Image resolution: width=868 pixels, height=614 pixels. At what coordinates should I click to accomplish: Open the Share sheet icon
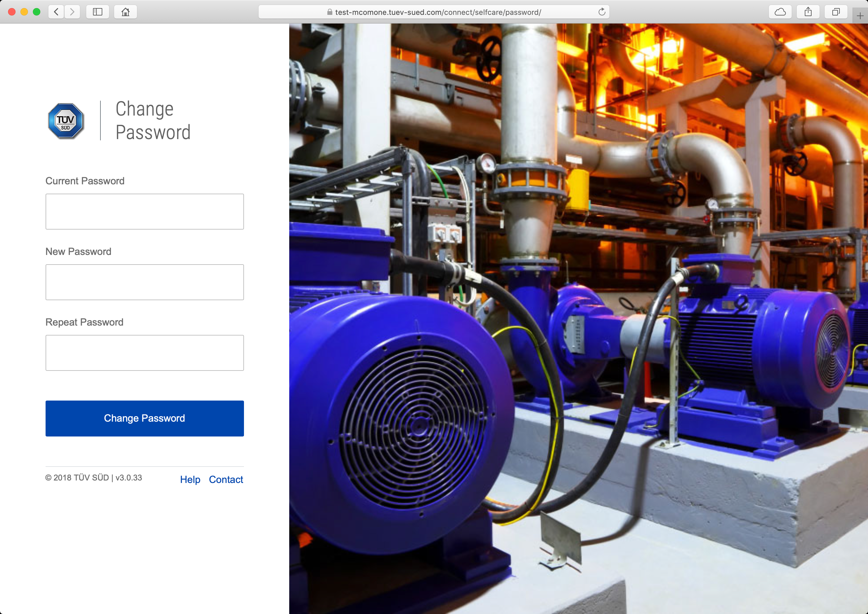tap(808, 12)
